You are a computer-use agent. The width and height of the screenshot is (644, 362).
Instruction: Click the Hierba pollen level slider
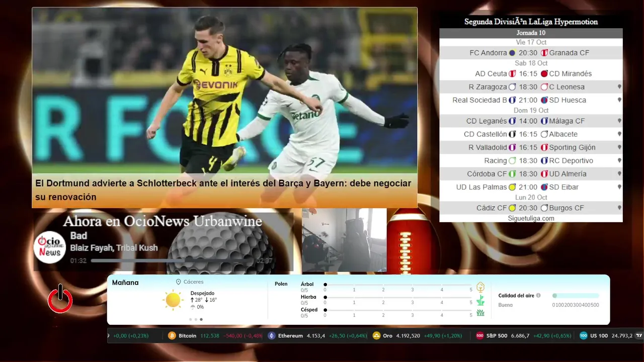(x=398, y=298)
